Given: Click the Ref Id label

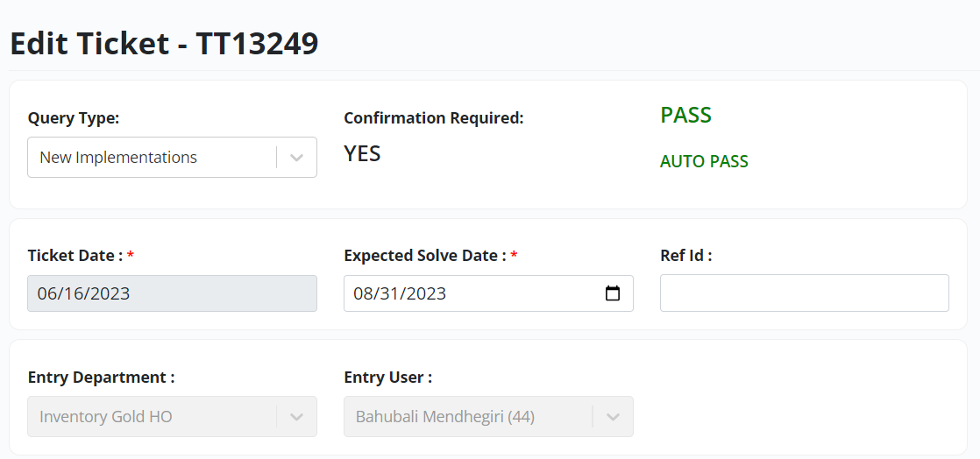Looking at the screenshot, I should click(x=685, y=256).
